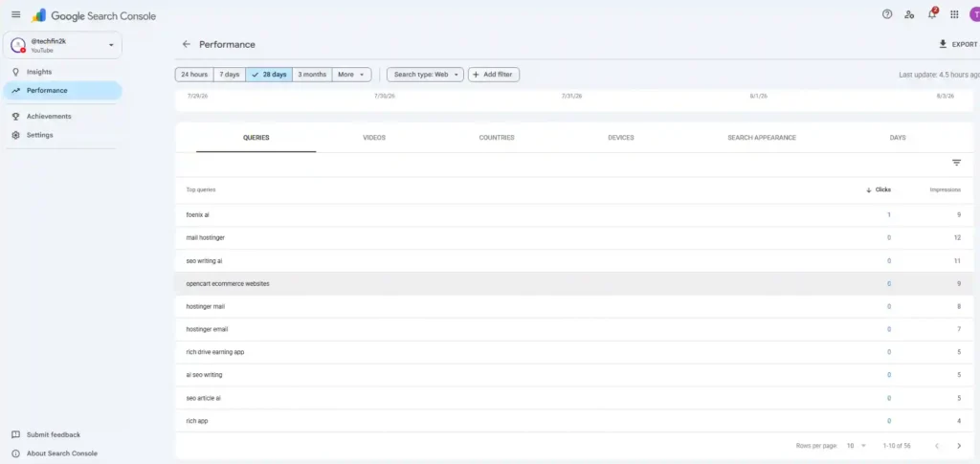This screenshot has height=464, width=980.
Task: Click About Search Console link
Action: pos(55,453)
